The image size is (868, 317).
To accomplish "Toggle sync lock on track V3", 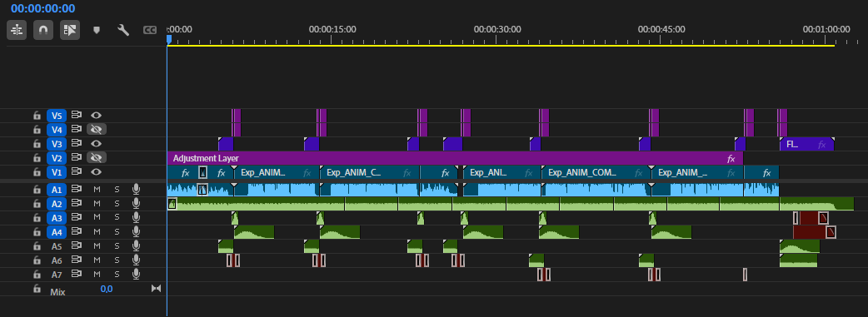I will (x=77, y=144).
